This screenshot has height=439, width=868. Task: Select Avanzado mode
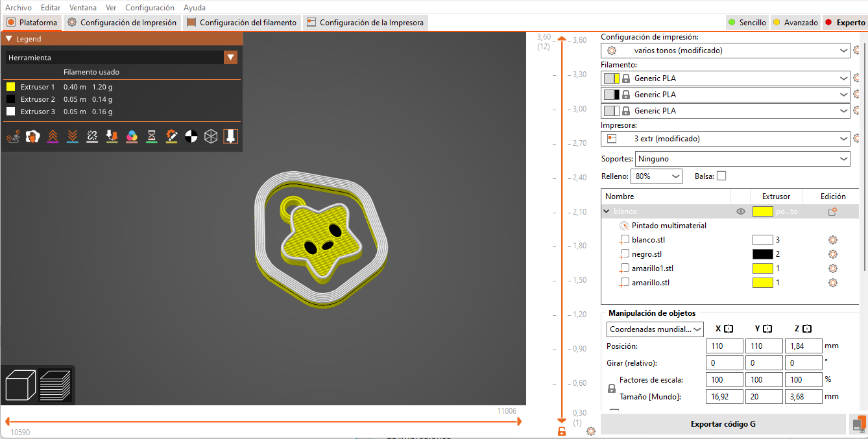pyautogui.click(x=795, y=22)
